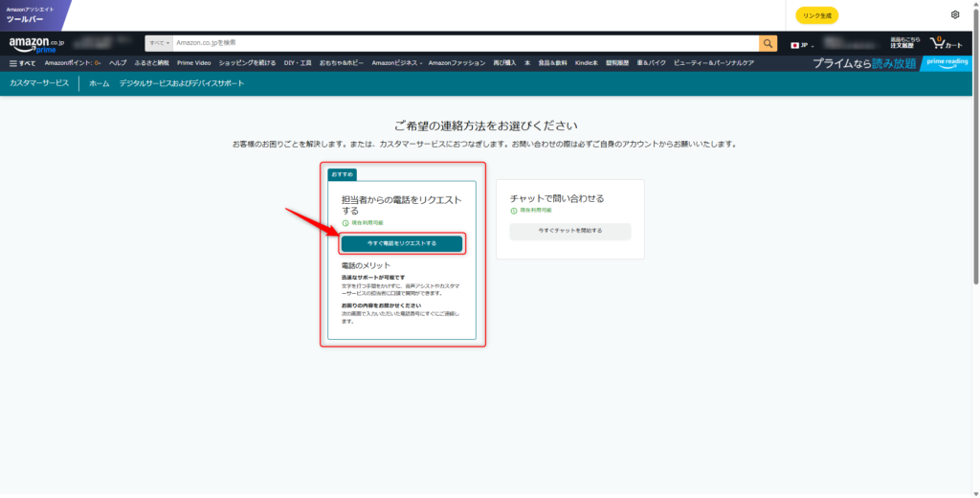Open Amazonファッション nav link
The width and height of the screenshot is (980, 498).
tap(457, 63)
